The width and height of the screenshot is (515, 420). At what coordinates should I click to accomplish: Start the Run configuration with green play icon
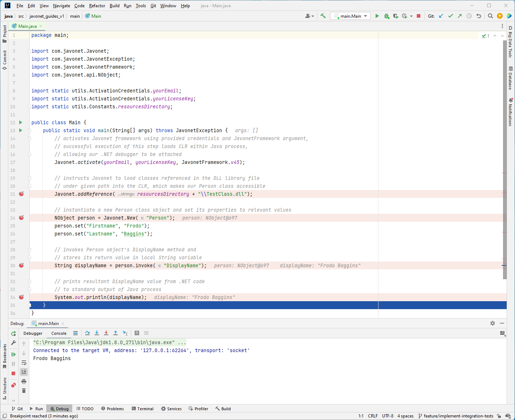(x=377, y=16)
